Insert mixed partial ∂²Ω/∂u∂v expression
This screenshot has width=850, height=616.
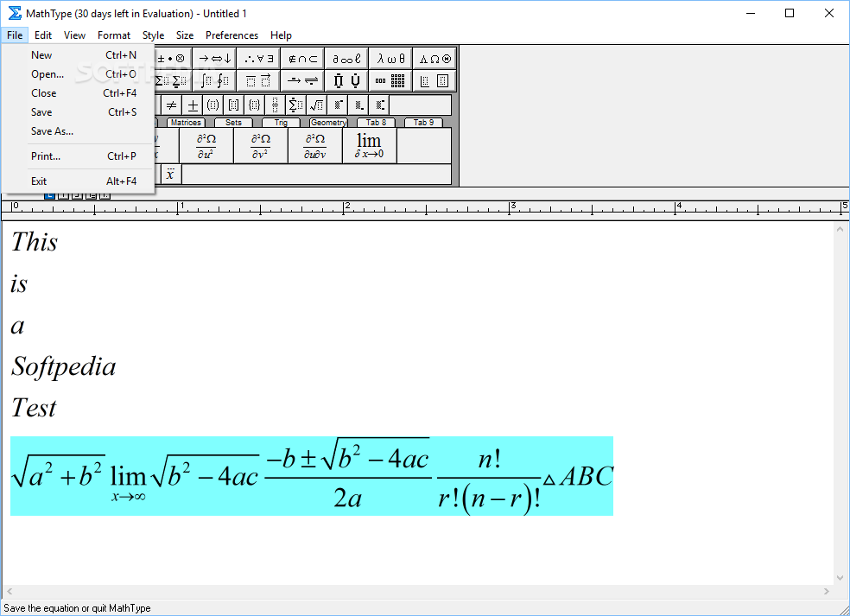coord(315,146)
